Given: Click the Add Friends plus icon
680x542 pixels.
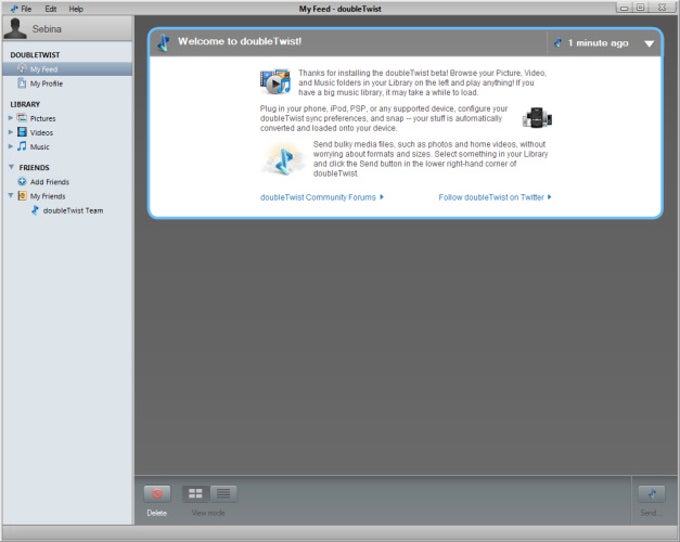Looking at the screenshot, I should pos(22,182).
